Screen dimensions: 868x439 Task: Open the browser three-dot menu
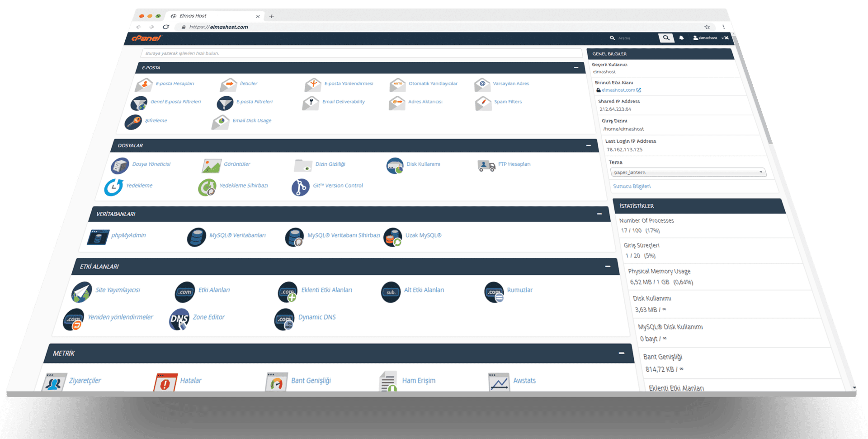pyautogui.click(x=723, y=27)
